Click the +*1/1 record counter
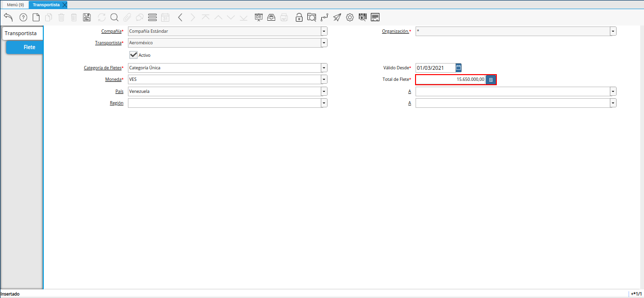This screenshot has height=298, width=644. click(636, 294)
